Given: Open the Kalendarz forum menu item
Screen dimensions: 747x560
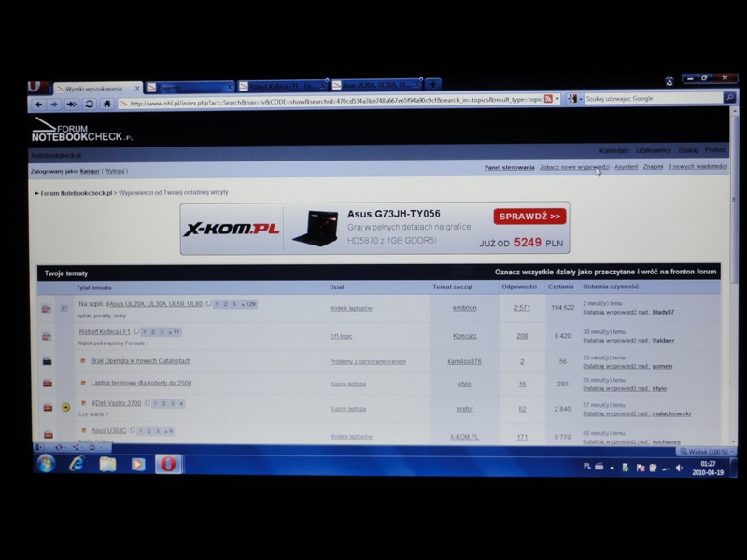Looking at the screenshot, I should (613, 151).
